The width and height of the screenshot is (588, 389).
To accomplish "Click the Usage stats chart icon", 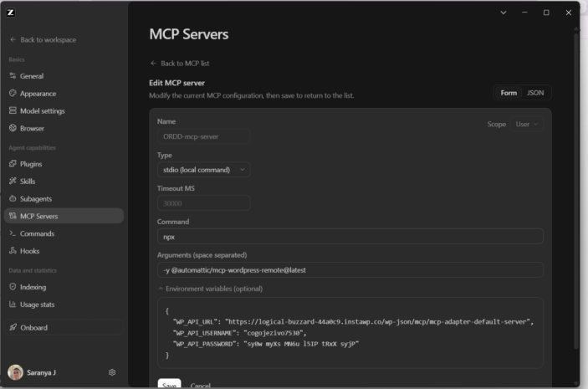I will click(13, 305).
